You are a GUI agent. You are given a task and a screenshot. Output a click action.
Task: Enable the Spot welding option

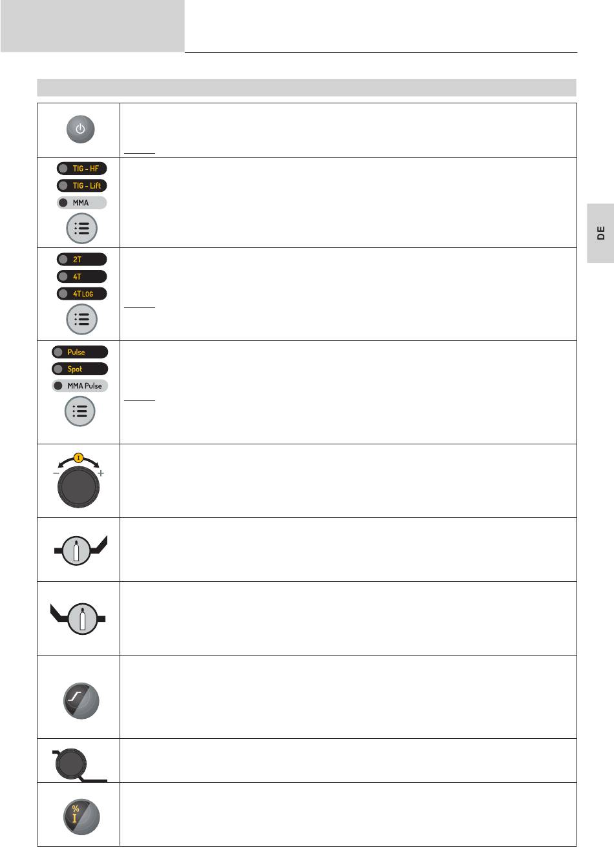80,369
